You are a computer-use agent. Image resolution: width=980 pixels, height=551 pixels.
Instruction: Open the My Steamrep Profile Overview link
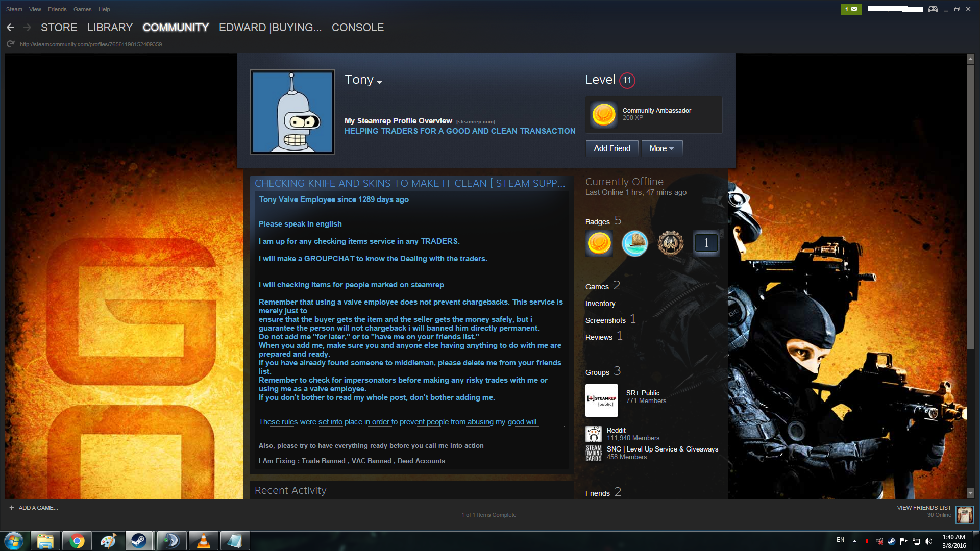tap(398, 121)
